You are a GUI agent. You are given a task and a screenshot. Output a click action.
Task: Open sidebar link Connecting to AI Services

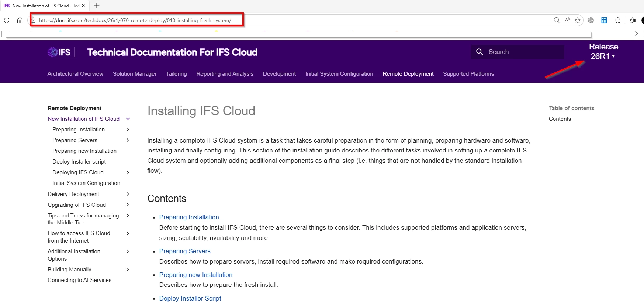(x=79, y=280)
